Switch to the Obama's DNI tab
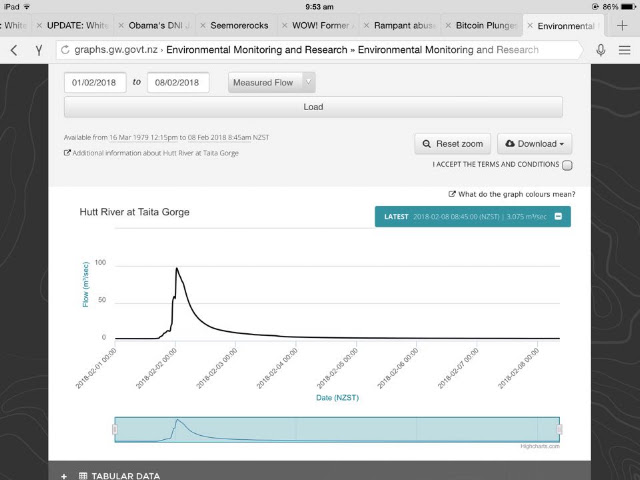 (159, 25)
